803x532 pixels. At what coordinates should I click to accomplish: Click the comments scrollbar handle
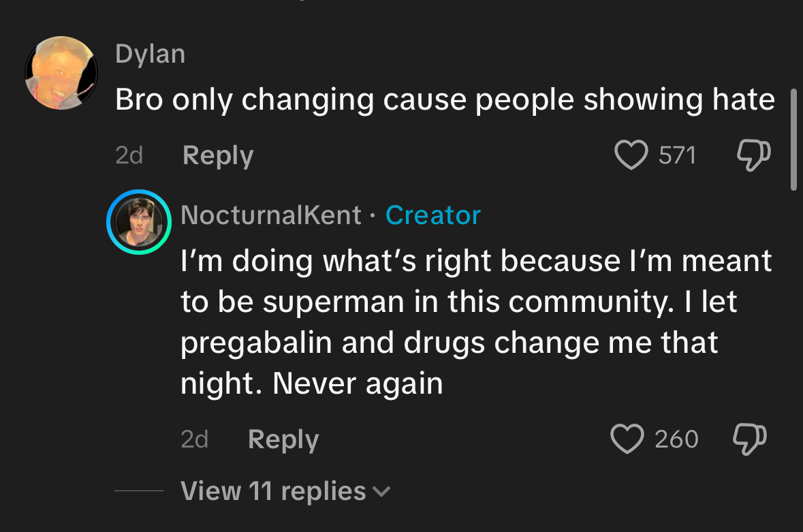pyautogui.click(x=793, y=140)
